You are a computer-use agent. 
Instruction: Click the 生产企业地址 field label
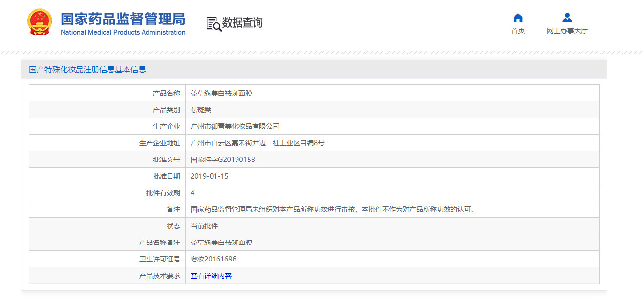[160, 143]
